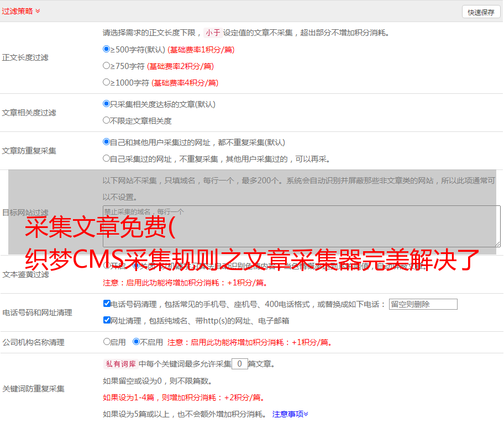Expand the 过滤策略 section header

21,11
